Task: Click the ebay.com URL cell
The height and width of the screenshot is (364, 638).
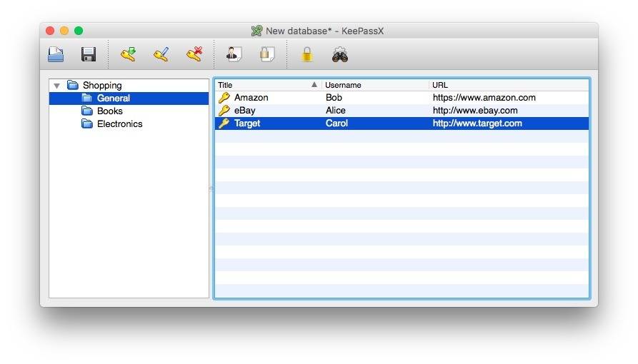Action: [475, 111]
